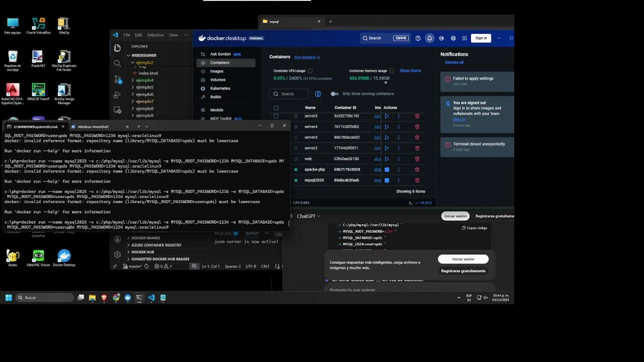Viewport: 644px width, 362px height.
Task: Add a new terminal tab with plus
Action: (138, 127)
